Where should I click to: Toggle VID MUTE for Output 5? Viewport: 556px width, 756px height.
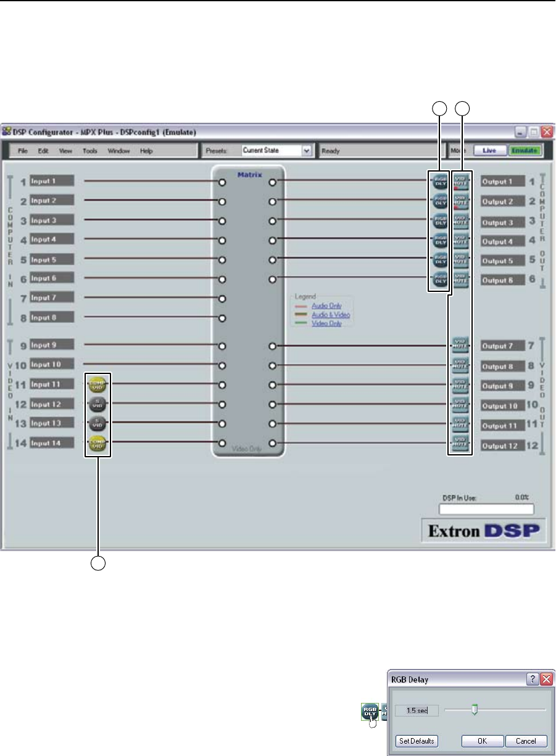coord(461,259)
